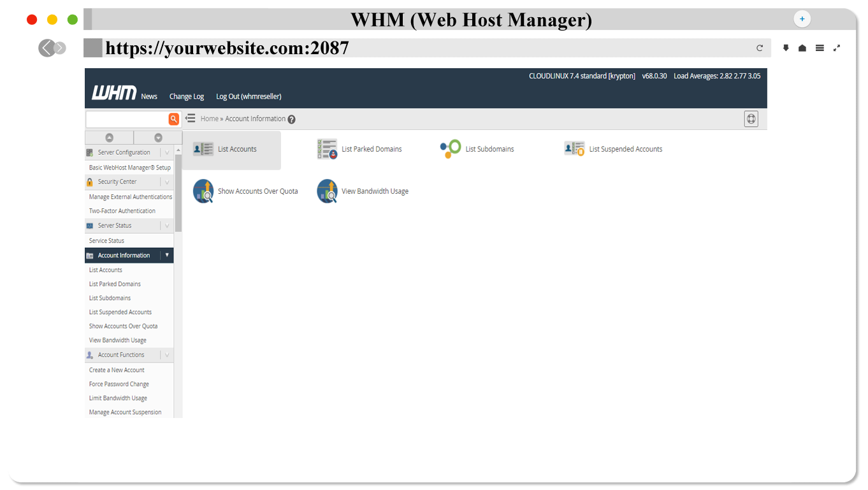Click the Account Information sidebar icon
868x490 pixels.
[x=90, y=256]
